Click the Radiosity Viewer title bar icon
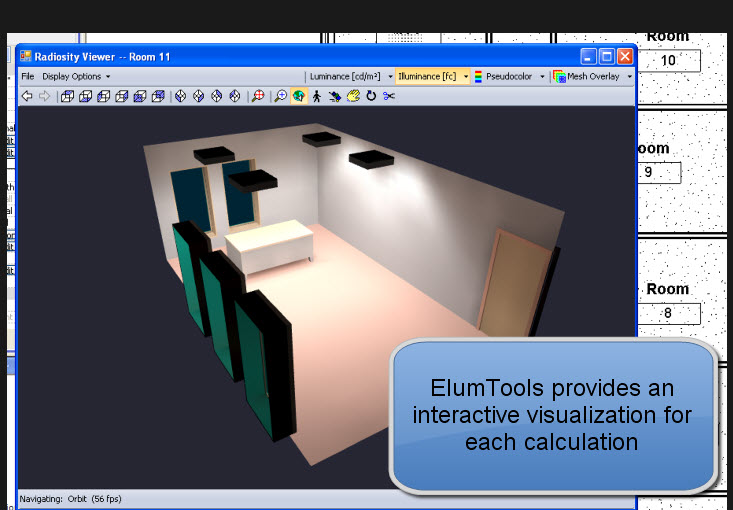This screenshot has width=733, height=510. click(26, 57)
